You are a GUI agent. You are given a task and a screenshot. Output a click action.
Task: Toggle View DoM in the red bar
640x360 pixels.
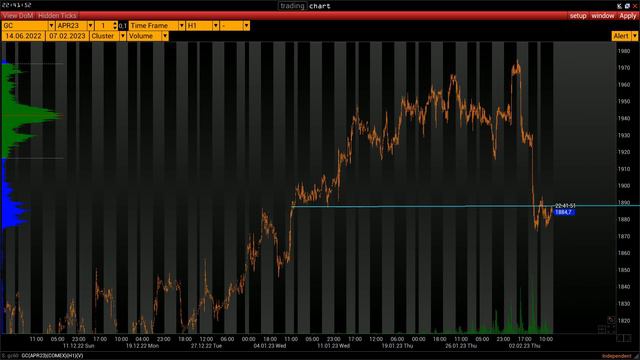18,16
